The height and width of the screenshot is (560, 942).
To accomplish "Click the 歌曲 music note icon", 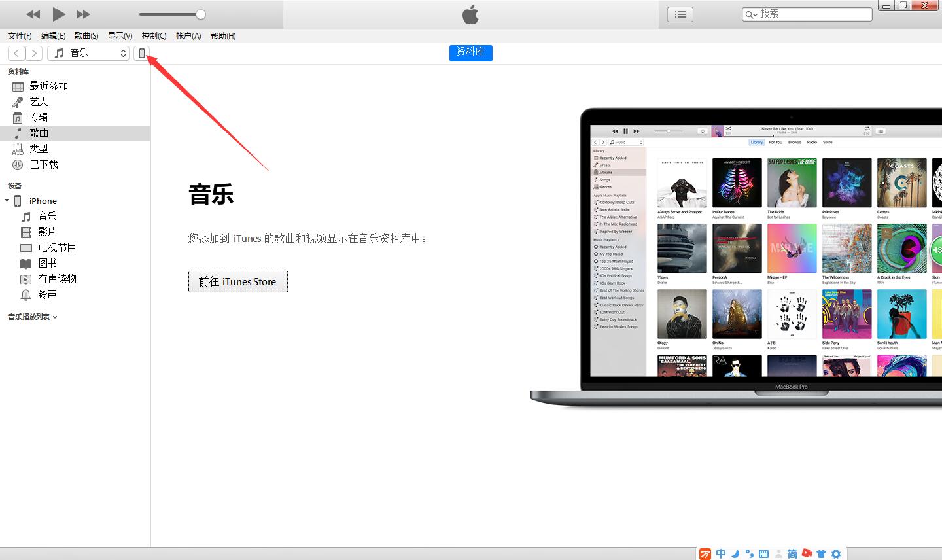I will point(18,133).
